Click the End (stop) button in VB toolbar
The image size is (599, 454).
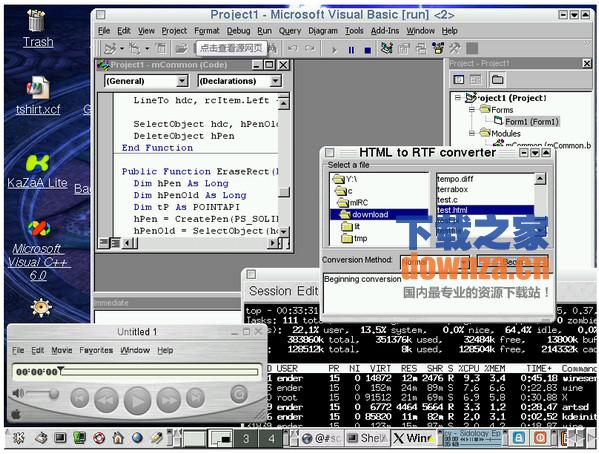click(367, 50)
